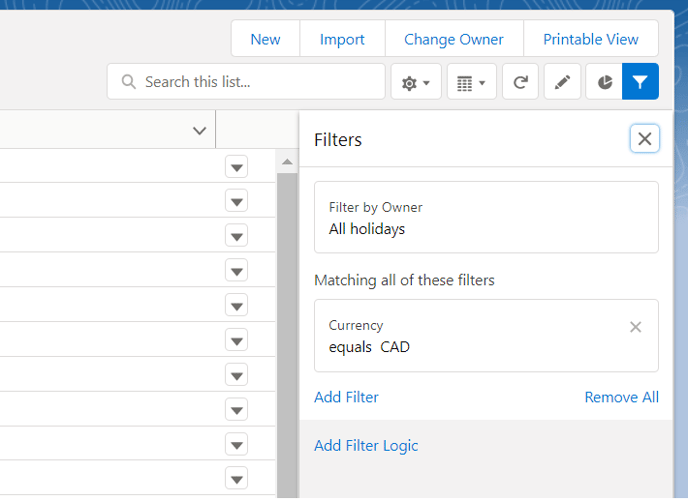The height and width of the screenshot is (501, 688).
Task: Click the Remove All link
Action: [621, 397]
